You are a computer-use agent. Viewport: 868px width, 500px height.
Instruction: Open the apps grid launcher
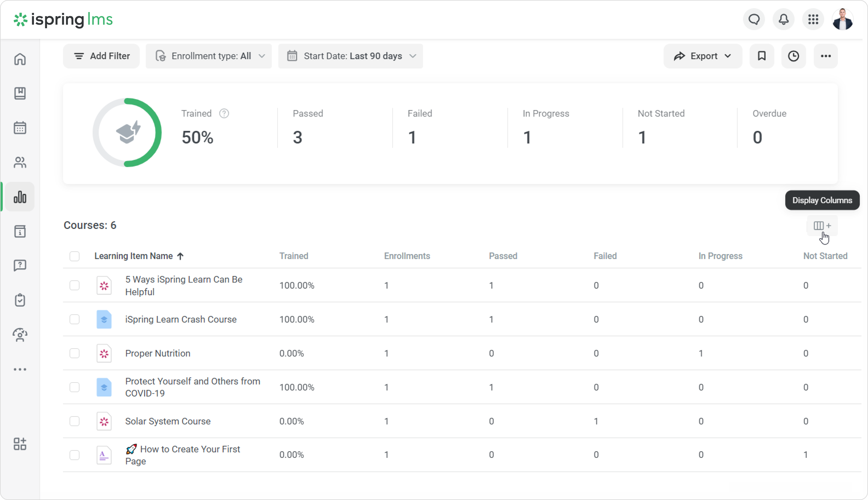(813, 19)
